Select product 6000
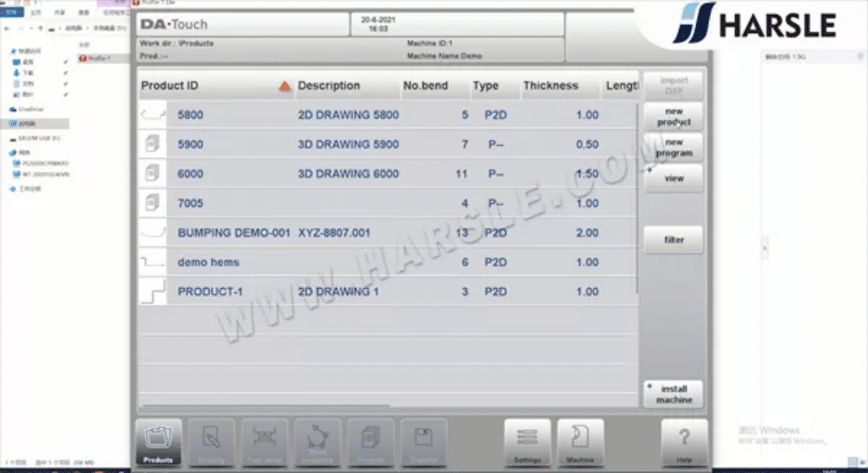This screenshot has height=473, width=868. [387, 174]
